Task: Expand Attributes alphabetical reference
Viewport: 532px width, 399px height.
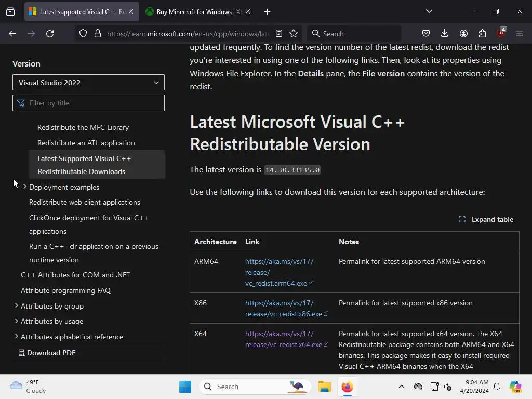Action: click(x=16, y=336)
